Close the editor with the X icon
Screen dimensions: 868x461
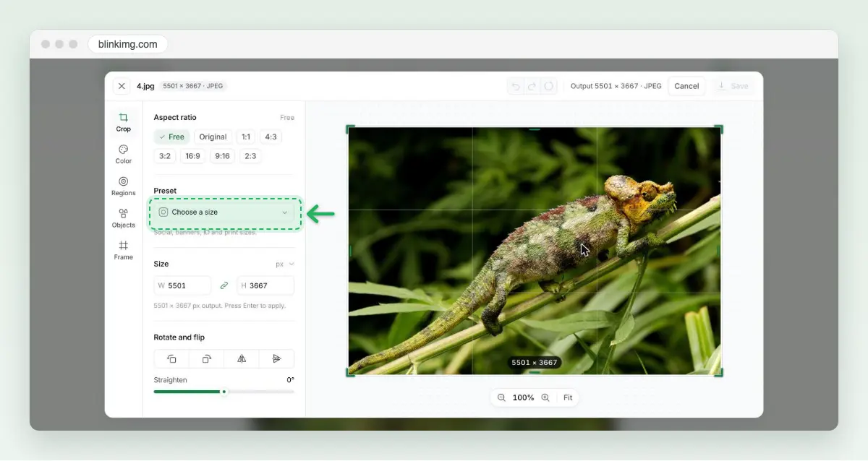click(122, 86)
